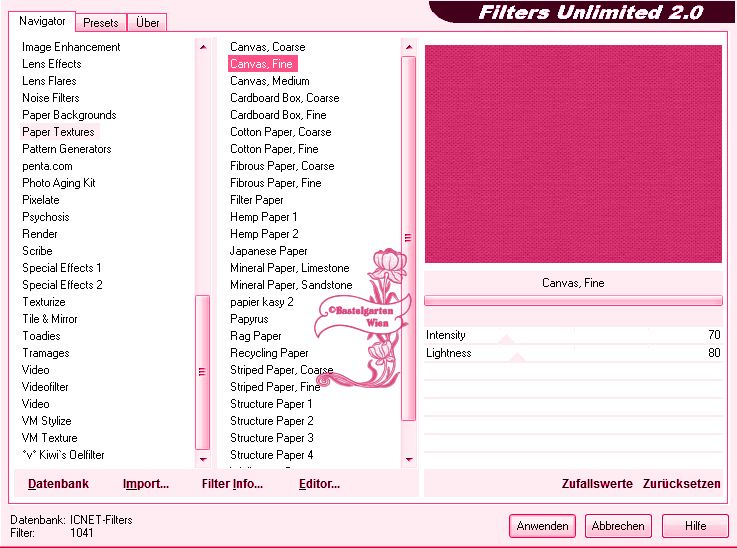Select Noise Filters category
737x548 pixels.
51,98
